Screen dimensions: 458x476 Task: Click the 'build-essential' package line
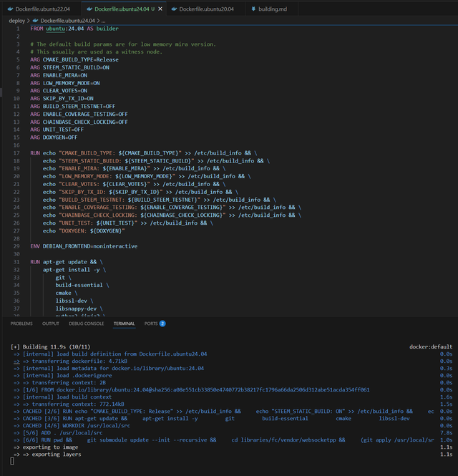82,285
